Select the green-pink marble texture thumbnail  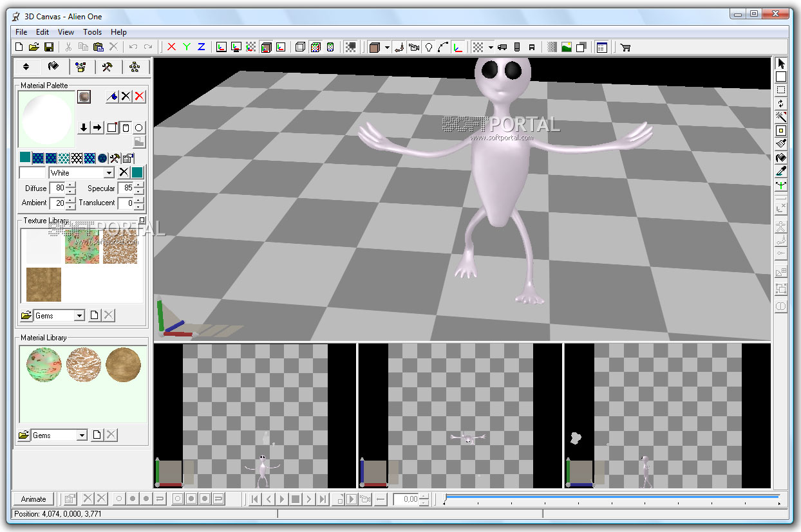click(x=82, y=247)
